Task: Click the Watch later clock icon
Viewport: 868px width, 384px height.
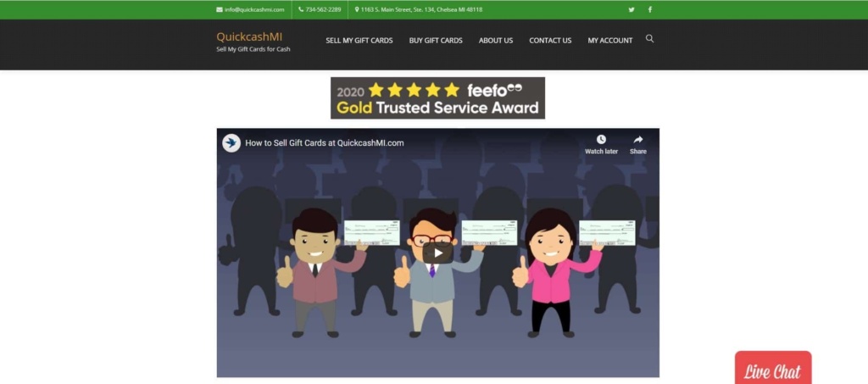Action: [x=601, y=139]
